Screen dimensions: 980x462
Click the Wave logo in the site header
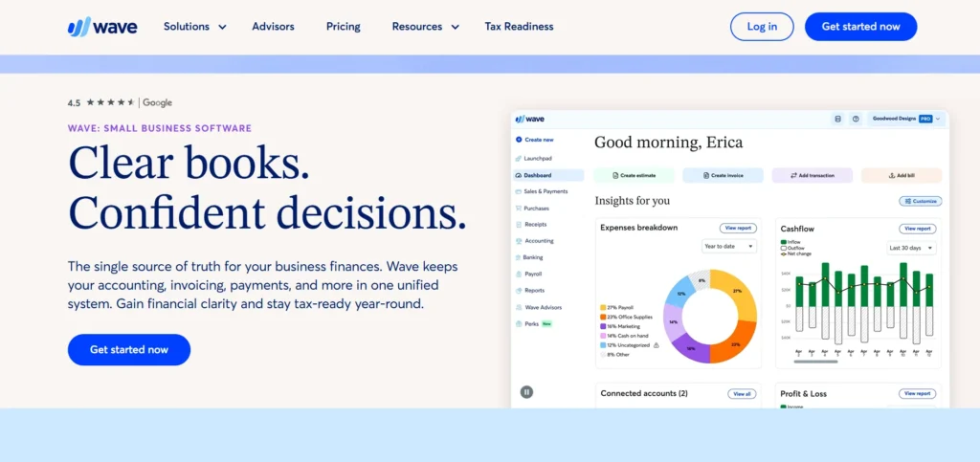point(102,27)
